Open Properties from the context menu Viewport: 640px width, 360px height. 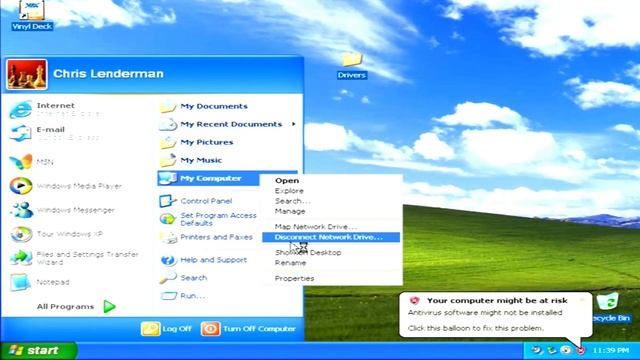(295, 278)
